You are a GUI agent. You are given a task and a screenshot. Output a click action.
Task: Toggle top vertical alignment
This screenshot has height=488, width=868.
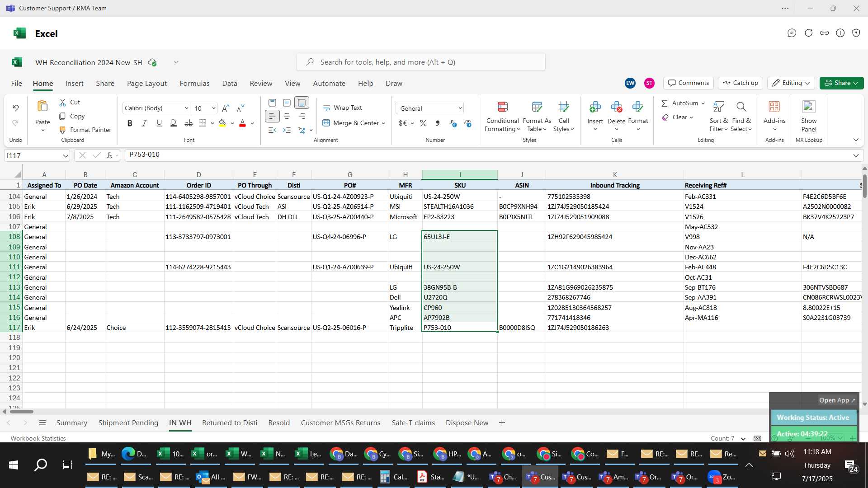tap(272, 103)
